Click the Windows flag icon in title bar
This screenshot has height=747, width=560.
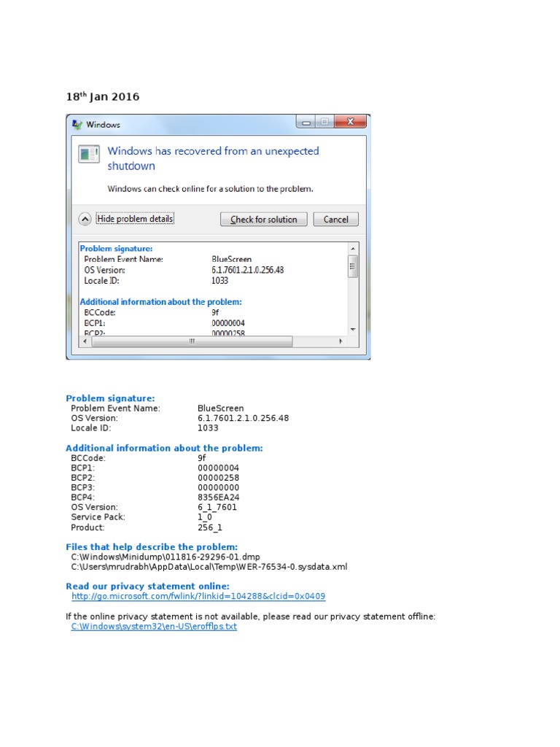pos(77,125)
